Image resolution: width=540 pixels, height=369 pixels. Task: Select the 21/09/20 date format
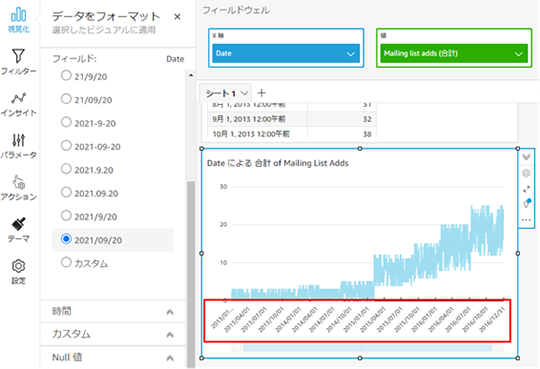tap(66, 99)
